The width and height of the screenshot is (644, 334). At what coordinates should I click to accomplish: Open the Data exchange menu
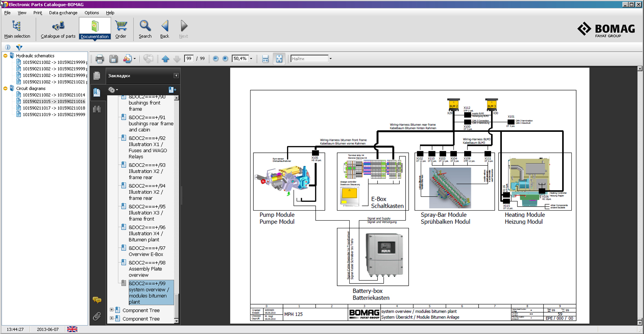63,13
